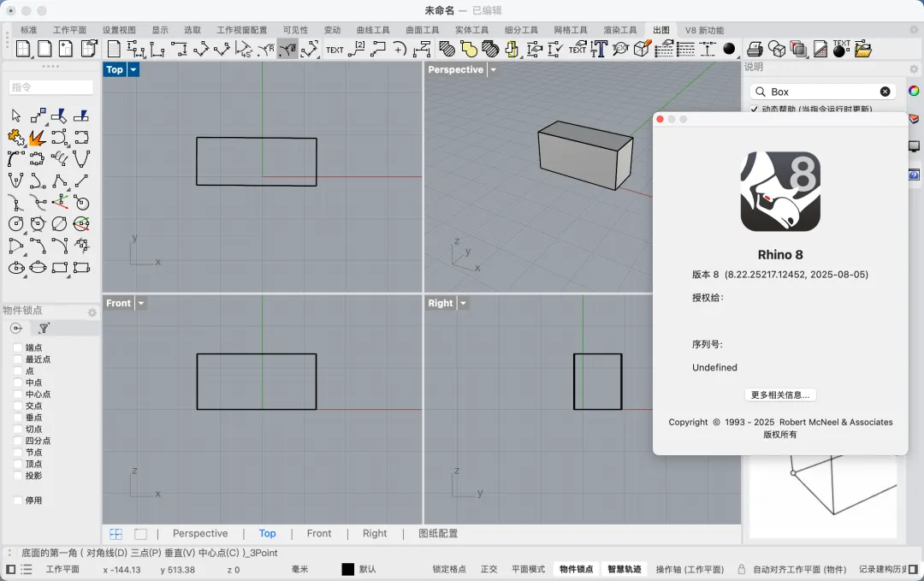Image resolution: width=924 pixels, height=581 pixels.
Task: Select the arc center start angle tool
Action: [16, 246]
